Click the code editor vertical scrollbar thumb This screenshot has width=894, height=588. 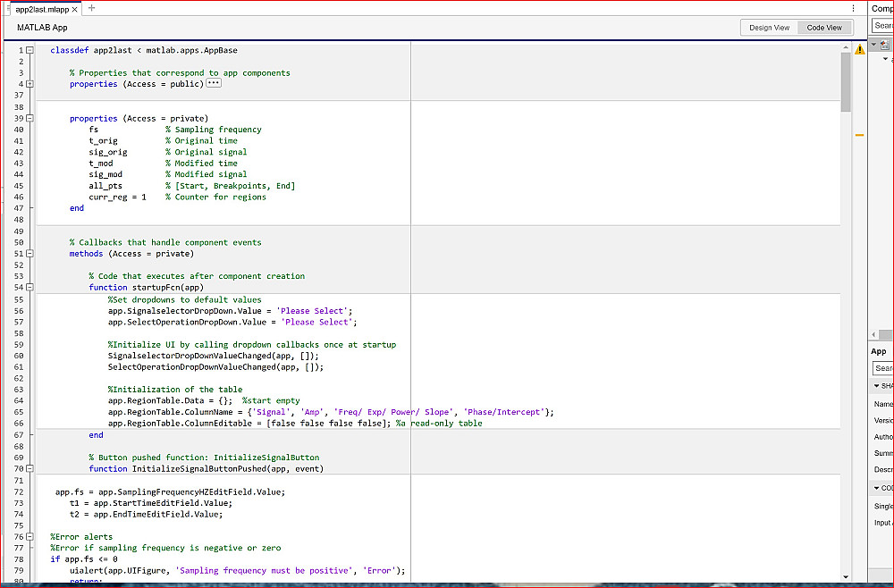tap(846, 82)
